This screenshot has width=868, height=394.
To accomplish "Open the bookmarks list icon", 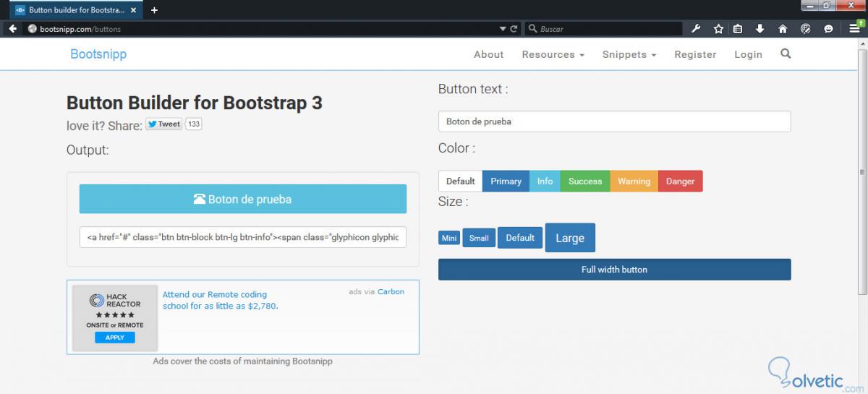I will [739, 29].
